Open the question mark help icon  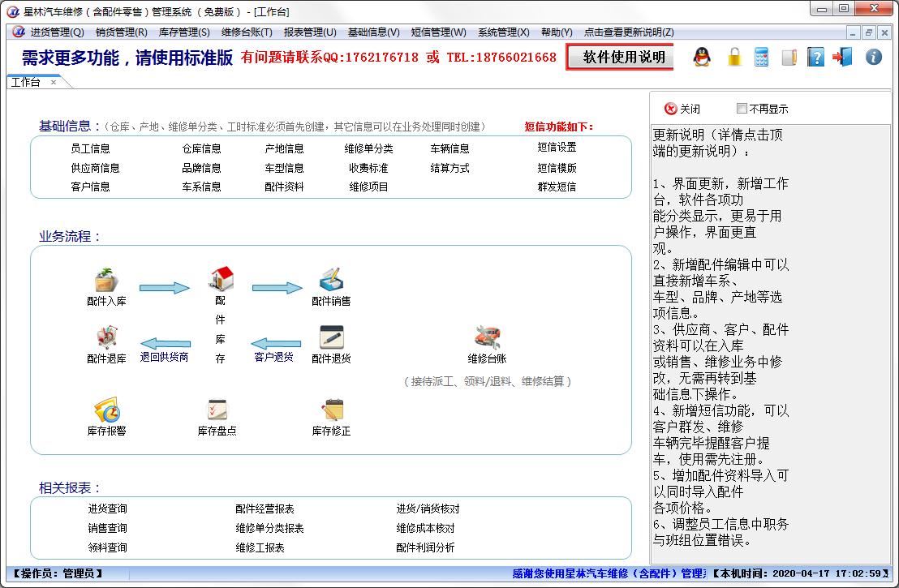(815, 57)
